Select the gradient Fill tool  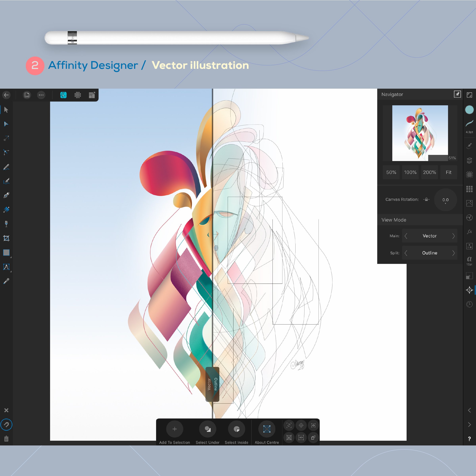[x=6, y=210]
